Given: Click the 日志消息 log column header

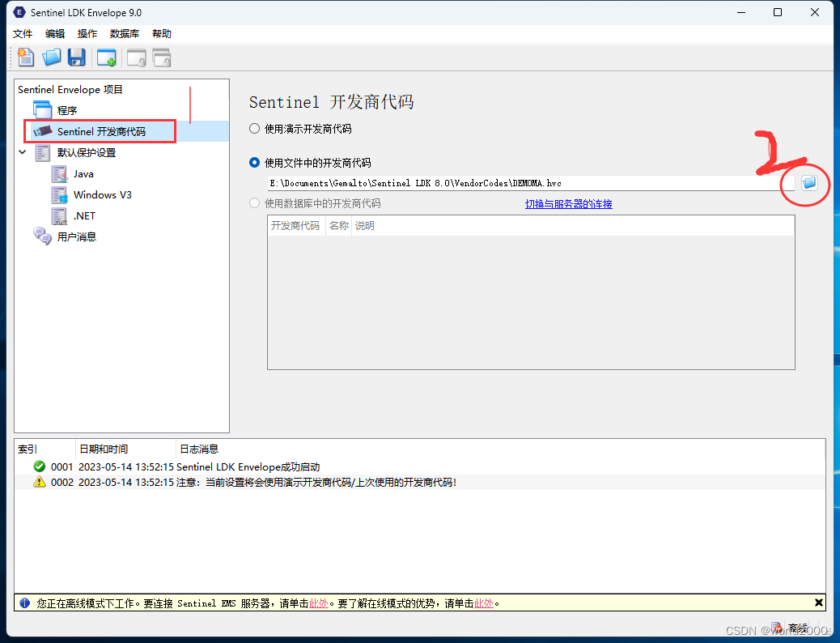Looking at the screenshot, I should click(x=199, y=449).
